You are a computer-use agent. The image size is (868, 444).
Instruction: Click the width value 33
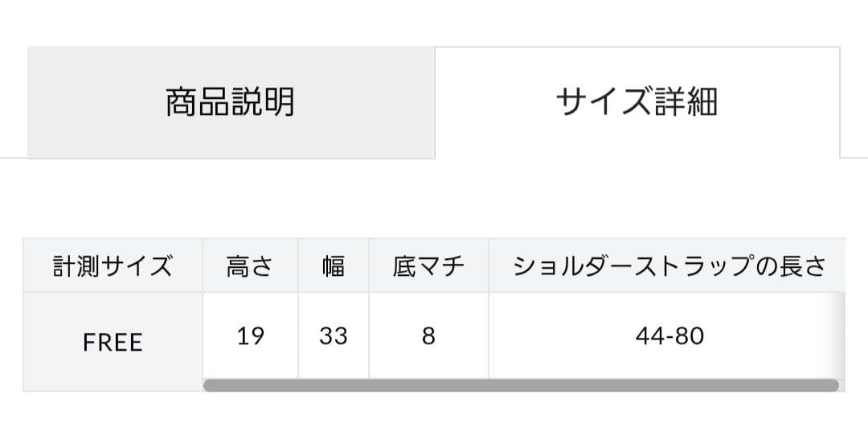point(333,335)
